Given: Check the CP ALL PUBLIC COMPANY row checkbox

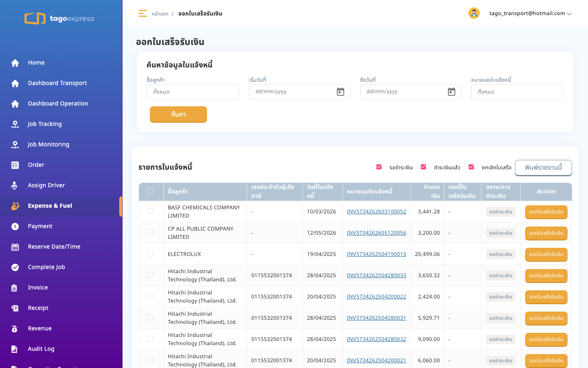Looking at the screenshot, I should tap(150, 232).
